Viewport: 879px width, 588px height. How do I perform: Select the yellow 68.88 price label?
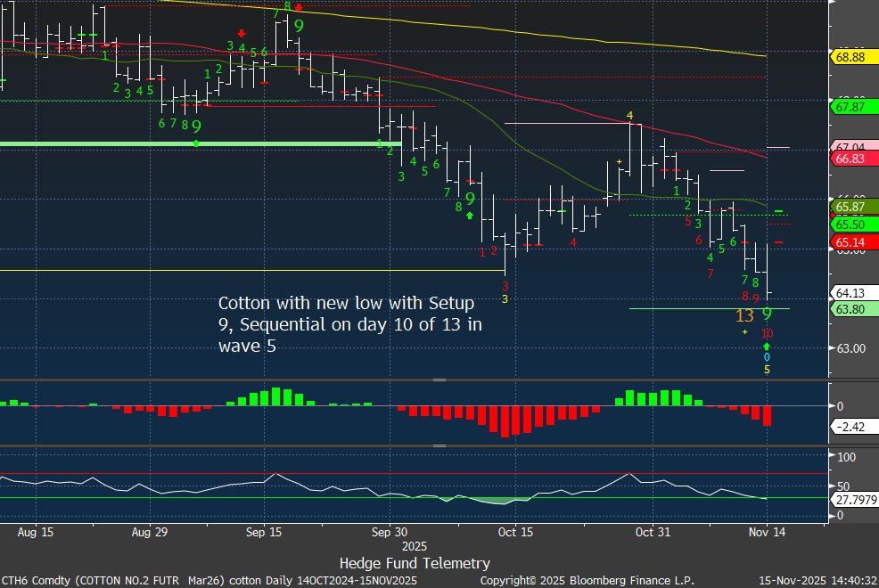853,57
